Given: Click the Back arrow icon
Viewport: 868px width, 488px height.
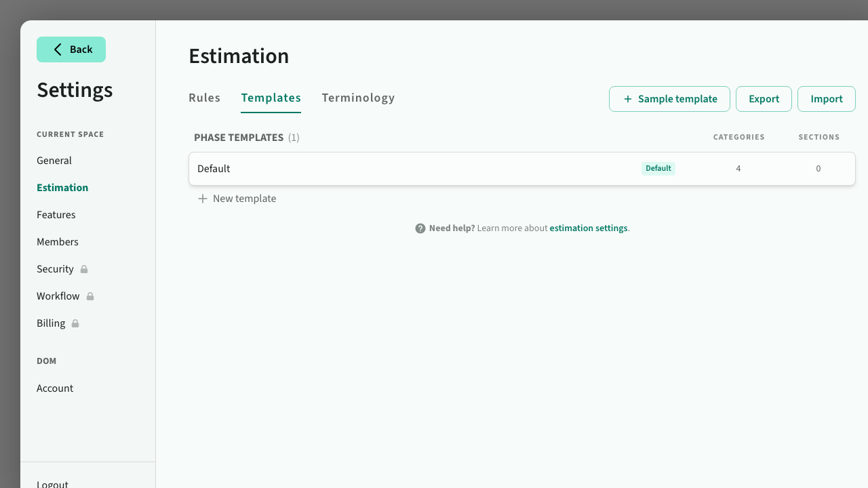Looking at the screenshot, I should pos(58,49).
